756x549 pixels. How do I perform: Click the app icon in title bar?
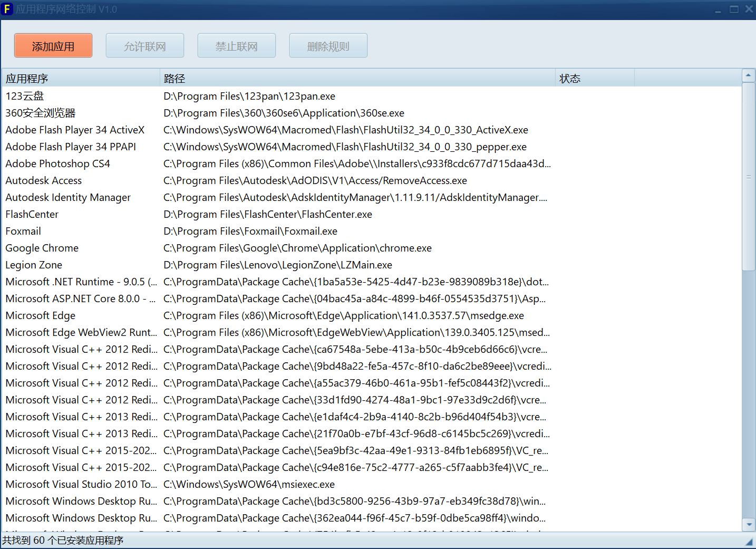pos(7,9)
